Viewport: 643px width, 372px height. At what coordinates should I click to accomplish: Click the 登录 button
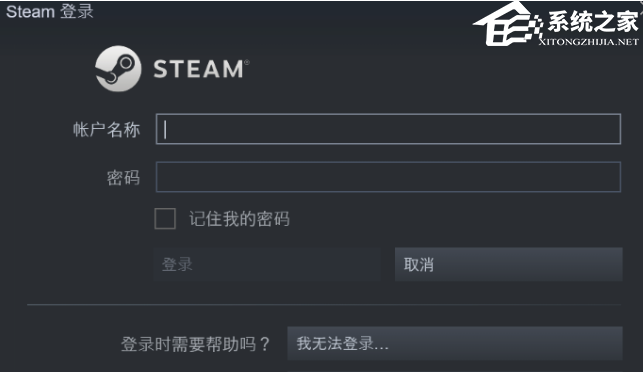pyautogui.click(x=267, y=264)
